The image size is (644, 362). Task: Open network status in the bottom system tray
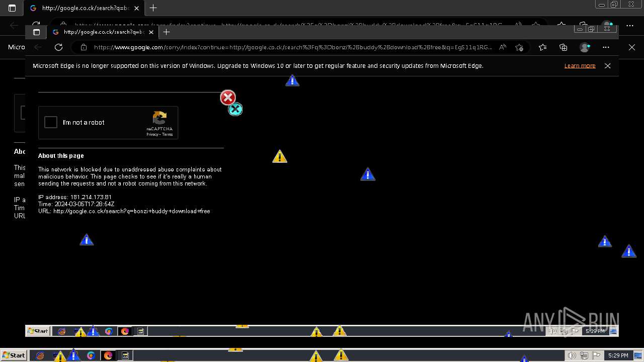click(x=584, y=355)
